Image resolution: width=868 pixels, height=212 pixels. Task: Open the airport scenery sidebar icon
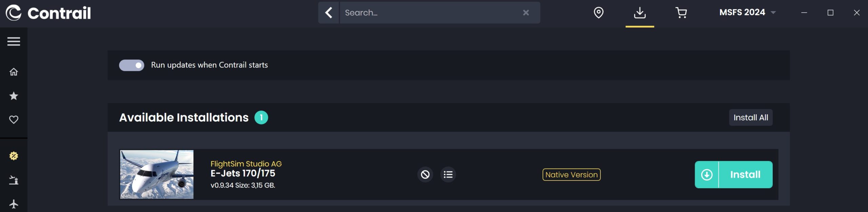point(14,180)
